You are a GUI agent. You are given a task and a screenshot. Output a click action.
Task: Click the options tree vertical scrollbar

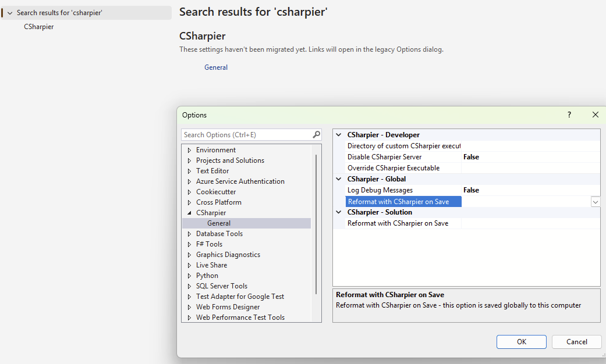pyautogui.click(x=316, y=221)
